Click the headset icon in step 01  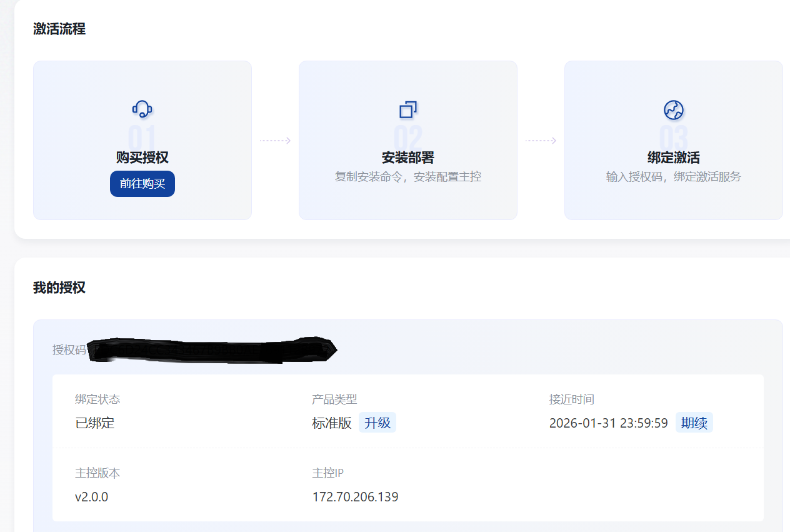(142, 109)
